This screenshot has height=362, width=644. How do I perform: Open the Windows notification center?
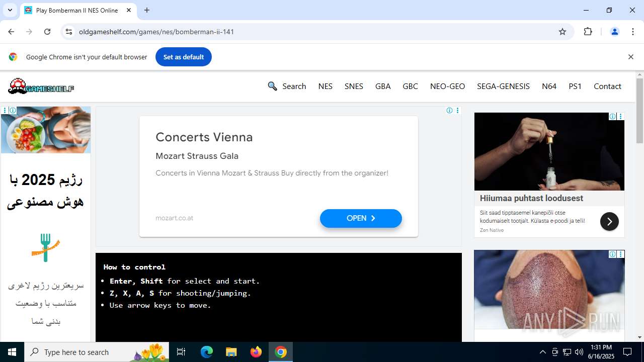[x=627, y=352]
